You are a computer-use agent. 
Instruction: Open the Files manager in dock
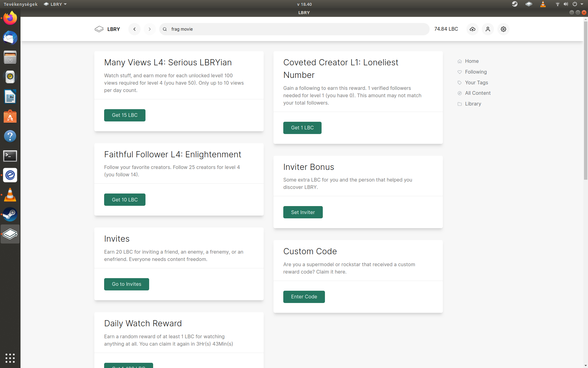click(x=10, y=57)
